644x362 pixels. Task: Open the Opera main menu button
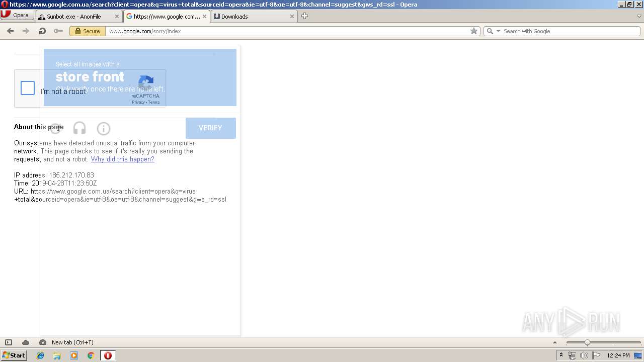[x=17, y=15]
